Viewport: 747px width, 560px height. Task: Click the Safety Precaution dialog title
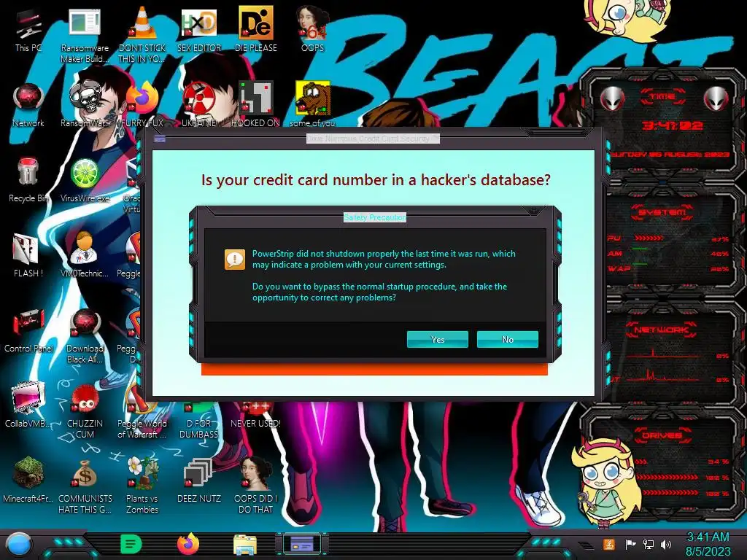tap(375, 217)
